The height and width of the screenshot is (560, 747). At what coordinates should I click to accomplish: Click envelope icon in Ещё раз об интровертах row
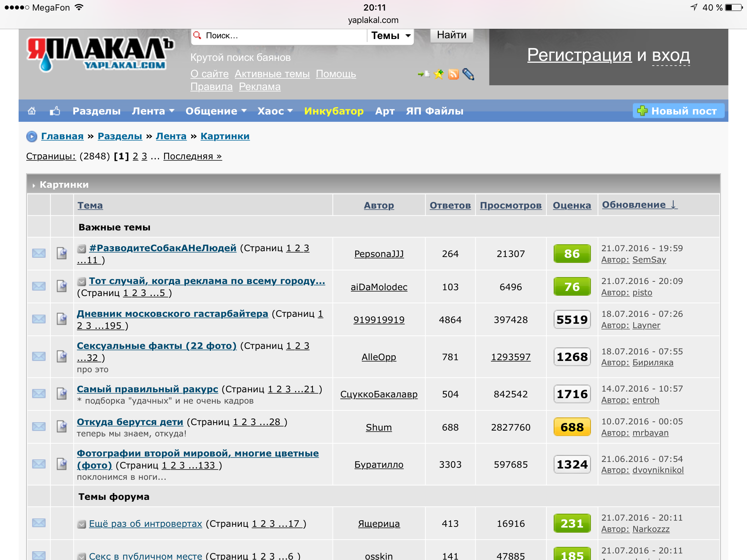point(39,523)
